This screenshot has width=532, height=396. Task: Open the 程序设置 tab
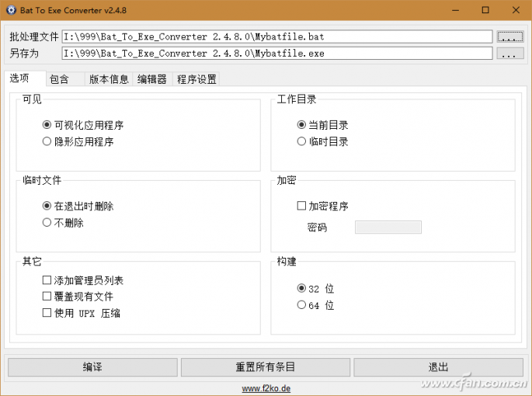tap(196, 79)
